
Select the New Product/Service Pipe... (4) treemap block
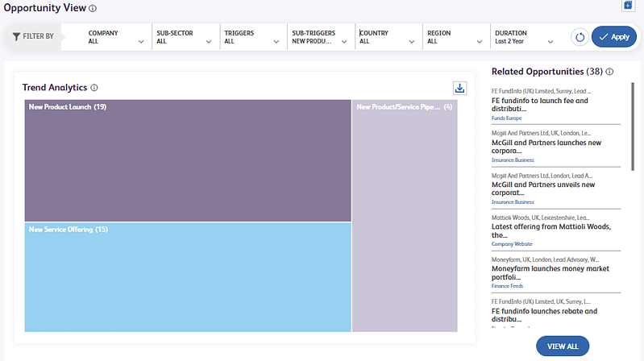(x=405, y=216)
